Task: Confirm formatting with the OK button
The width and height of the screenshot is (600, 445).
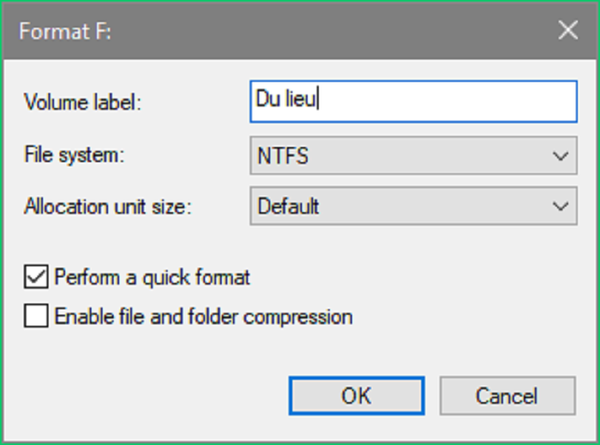Action: click(x=356, y=395)
